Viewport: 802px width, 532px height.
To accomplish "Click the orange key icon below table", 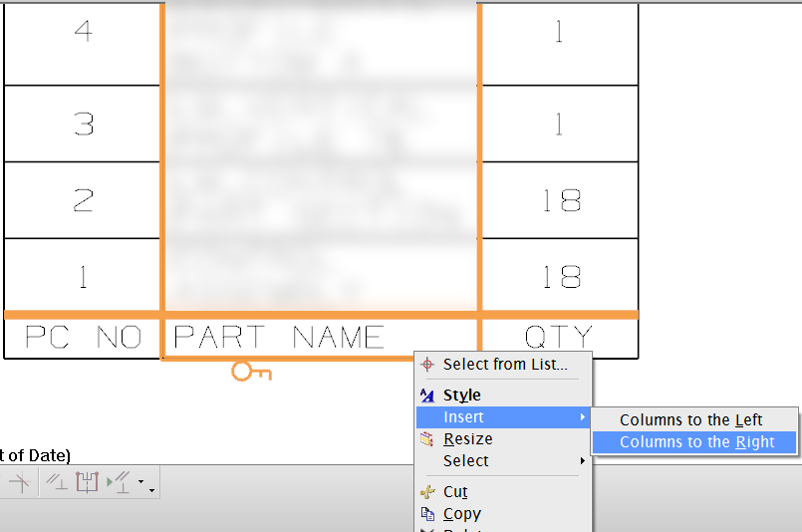I will (x=251, y=373).
